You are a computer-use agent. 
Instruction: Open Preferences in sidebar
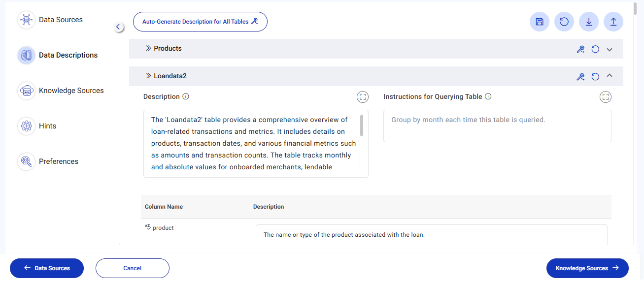tap(58, 161)
